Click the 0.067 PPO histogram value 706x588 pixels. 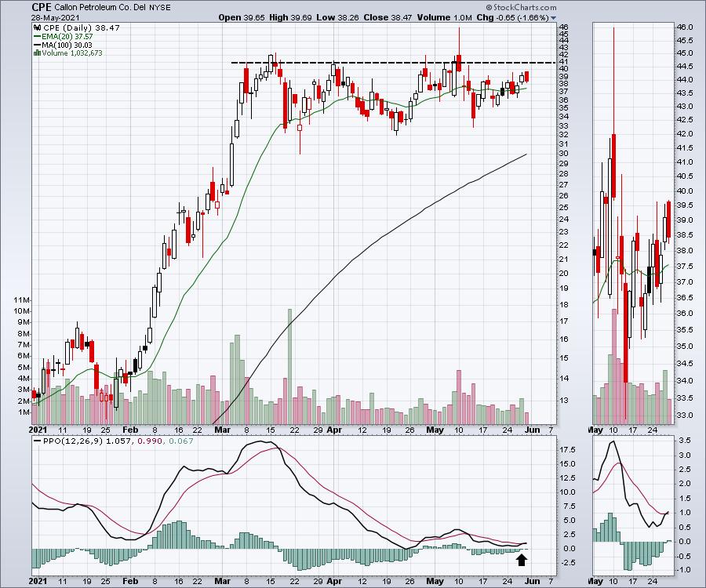pyautogui.click(x=181, y=441)
